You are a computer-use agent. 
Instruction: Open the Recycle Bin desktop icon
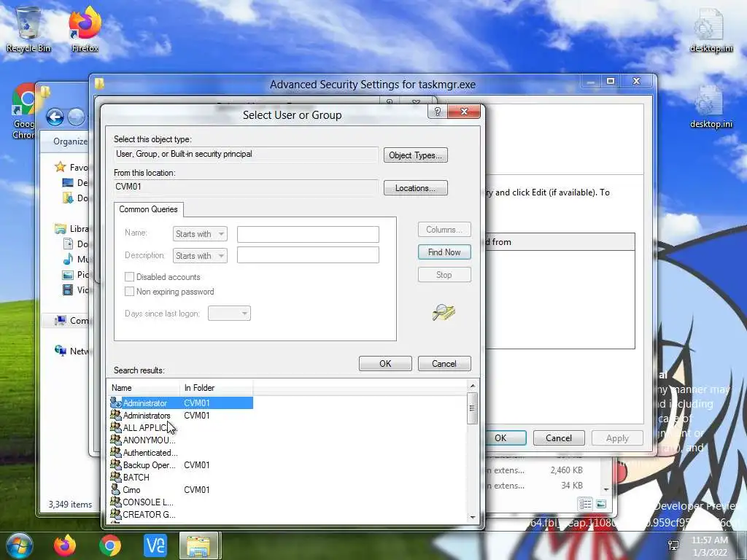pos(28,28)
